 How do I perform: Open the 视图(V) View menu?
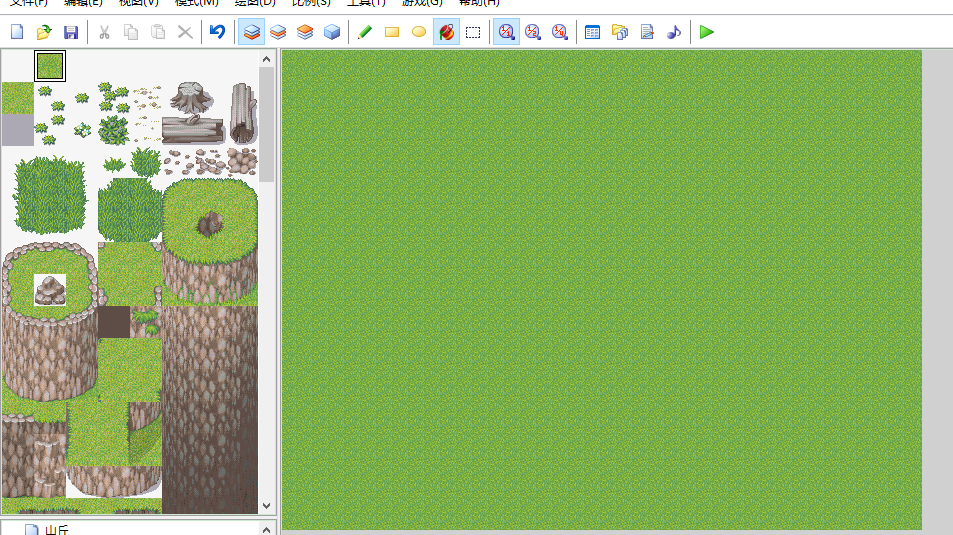pos(139,2)
